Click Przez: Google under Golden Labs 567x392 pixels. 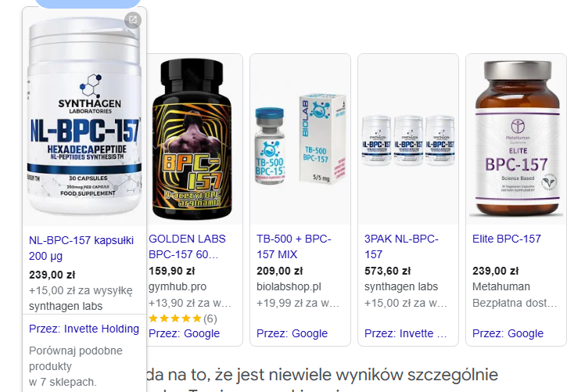tap(184, 333)
